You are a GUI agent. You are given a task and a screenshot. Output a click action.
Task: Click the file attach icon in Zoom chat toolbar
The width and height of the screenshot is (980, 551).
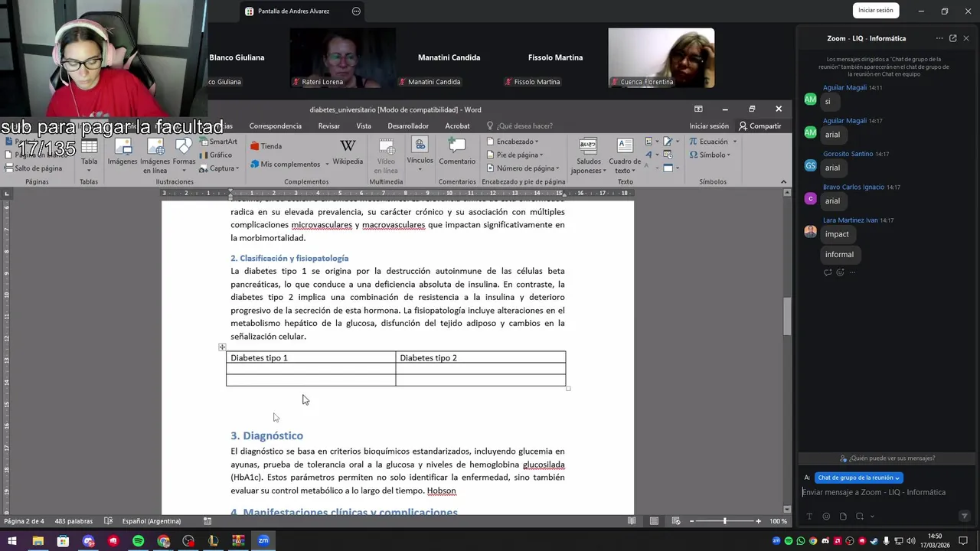pyautogui.click(x=843, y=517)
